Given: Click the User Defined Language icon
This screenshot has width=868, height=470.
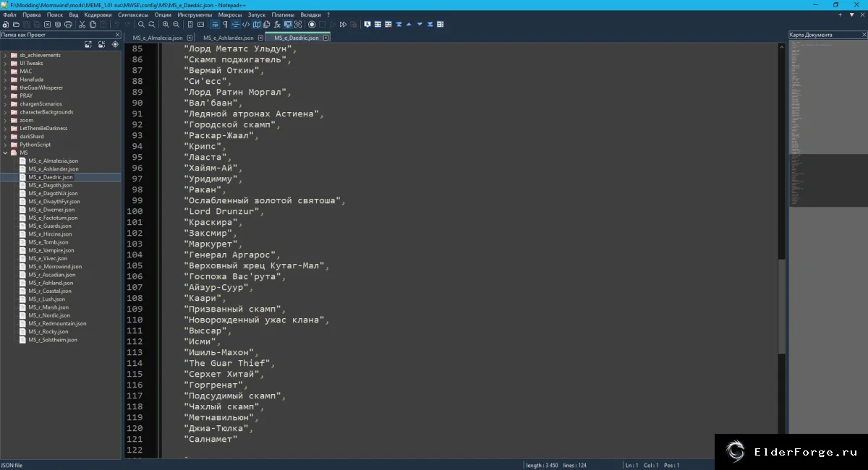Looking at the screenshot, I should [x=246, y=25].
